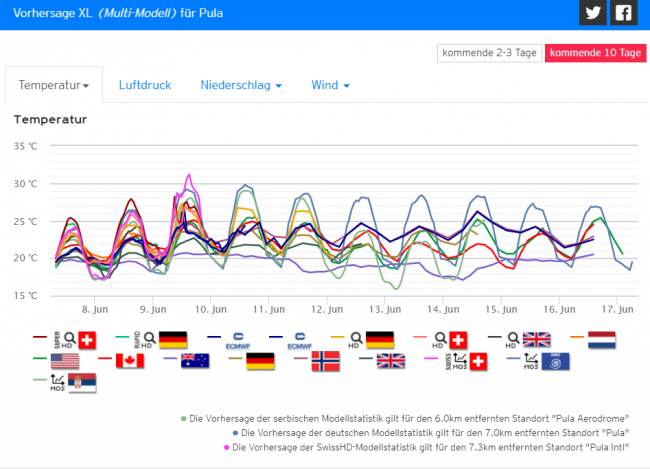The height and width of the screenshot is (469, 650).
Task: Select the kommende 10 Tage button
Action: (x=595, y=53)
